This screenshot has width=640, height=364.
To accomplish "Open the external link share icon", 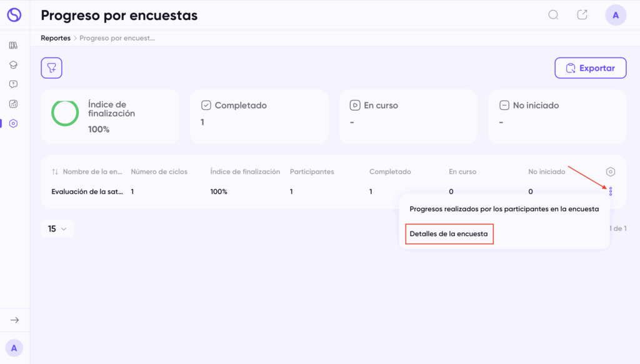I will 582,15.
